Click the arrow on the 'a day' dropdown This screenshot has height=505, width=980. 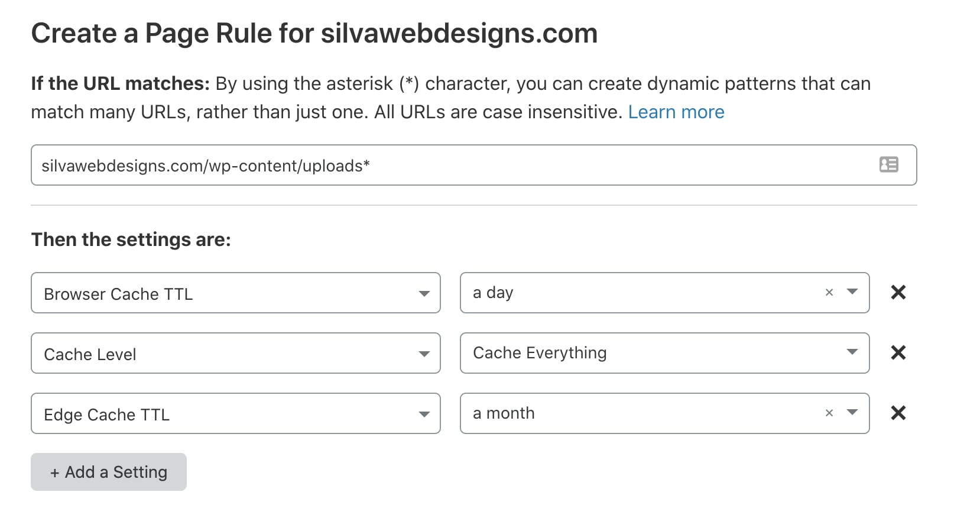click(852, 292)
